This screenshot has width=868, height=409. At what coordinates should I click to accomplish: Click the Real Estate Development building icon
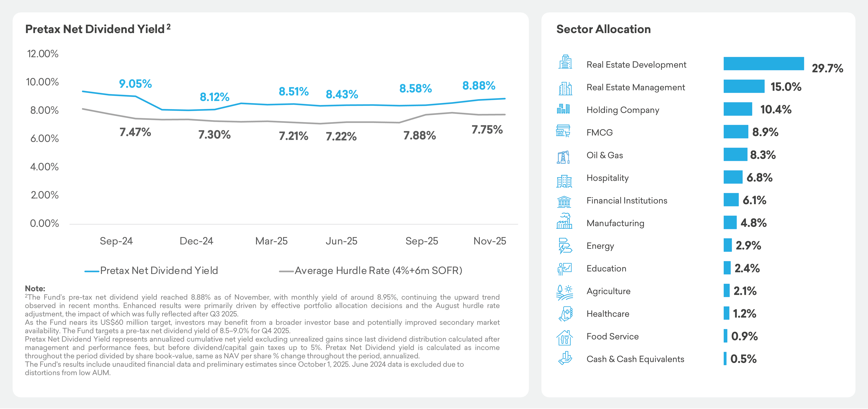coord(565,62)
